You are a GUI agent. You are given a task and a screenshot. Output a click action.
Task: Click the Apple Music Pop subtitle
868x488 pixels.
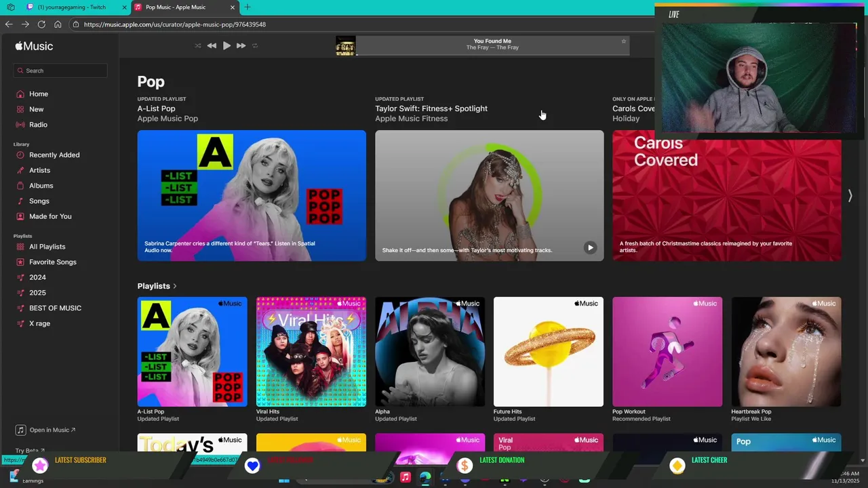click(167, 119)
